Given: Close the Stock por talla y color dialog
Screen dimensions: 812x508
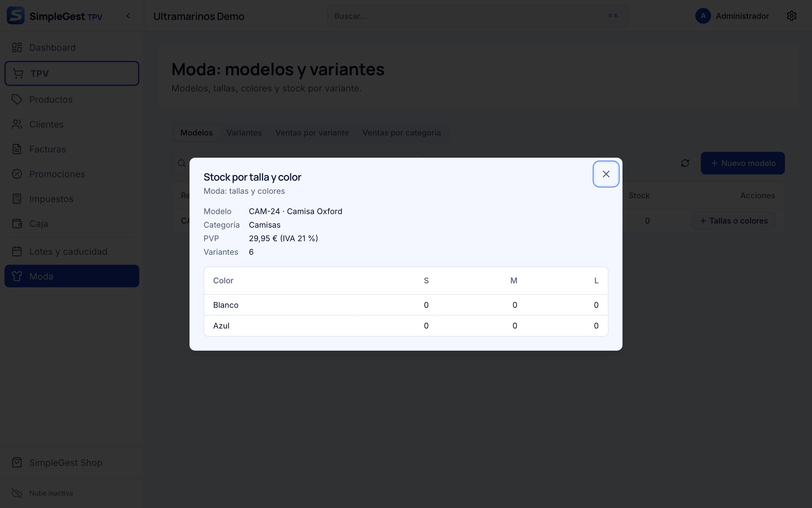Looking at the screenshot, I should pos(606,174).
